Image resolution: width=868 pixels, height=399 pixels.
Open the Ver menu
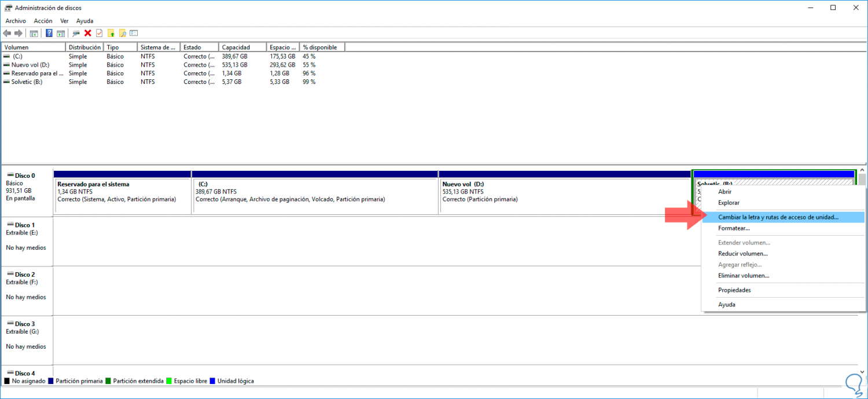point(64,21)
